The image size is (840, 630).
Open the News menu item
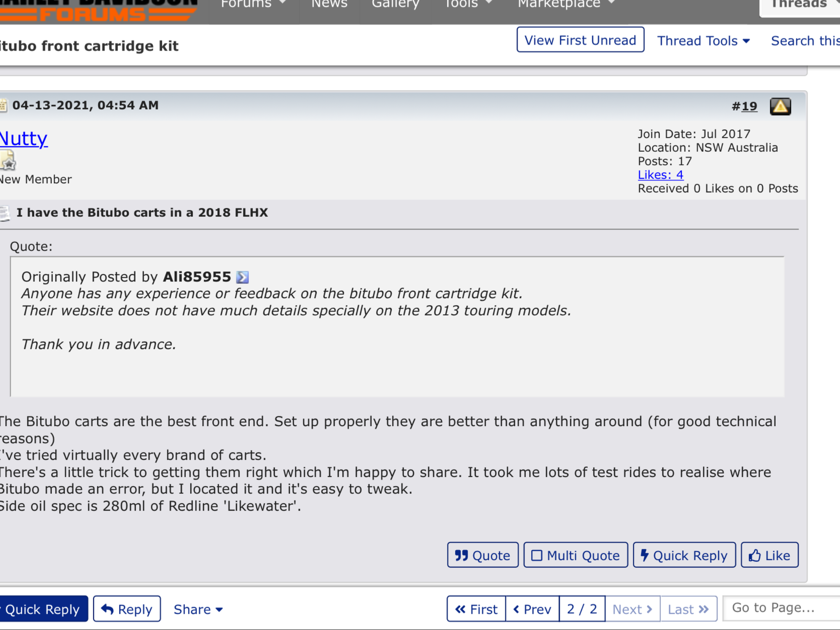pos(329,4)
